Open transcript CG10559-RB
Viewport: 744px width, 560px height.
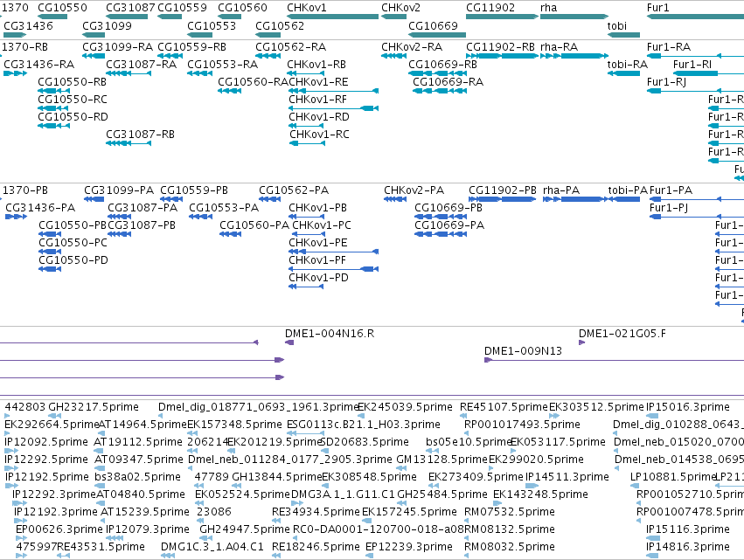click(191, 47)
